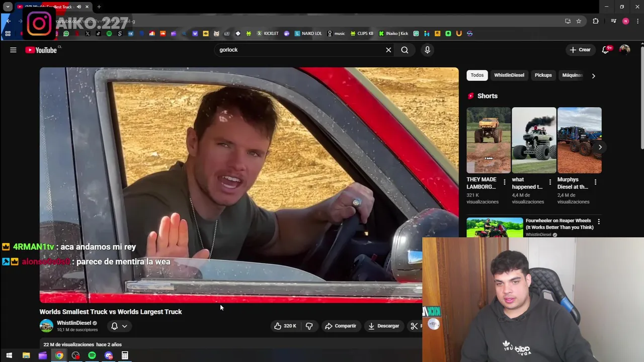Open WhistlinDiesel channel avatar

46,326
